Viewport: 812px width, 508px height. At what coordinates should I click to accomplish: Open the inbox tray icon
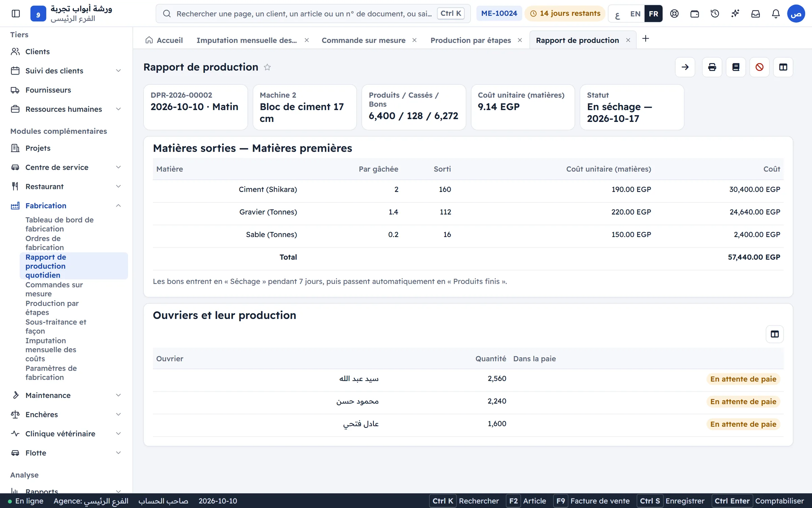(755, 14)
